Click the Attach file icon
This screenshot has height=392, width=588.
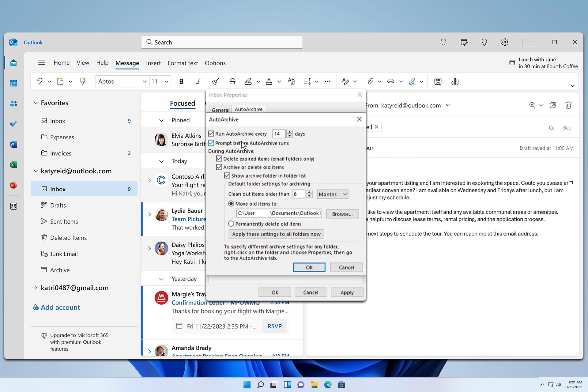370,81
